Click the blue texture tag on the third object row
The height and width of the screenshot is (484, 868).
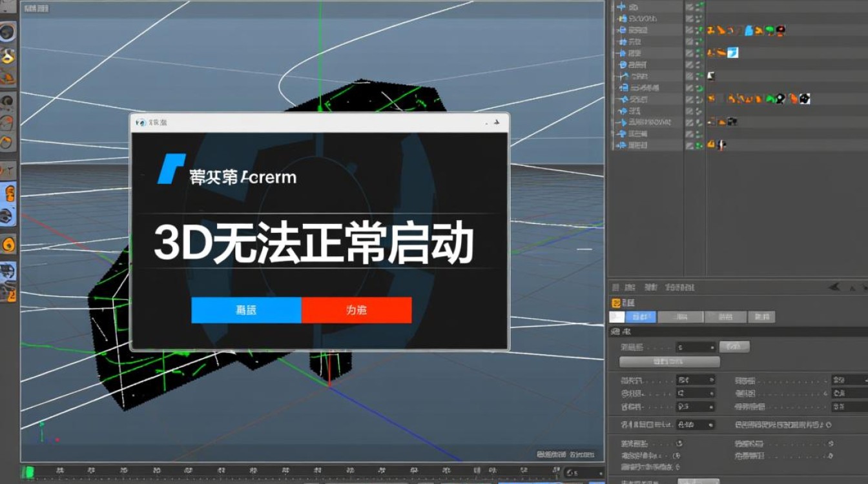[x=748, y=30]
